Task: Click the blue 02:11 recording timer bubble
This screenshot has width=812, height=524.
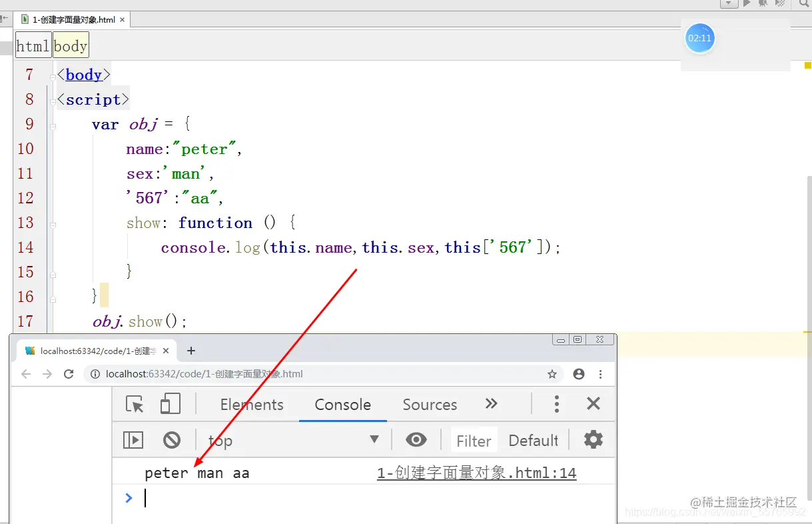Action: (699, 38)
